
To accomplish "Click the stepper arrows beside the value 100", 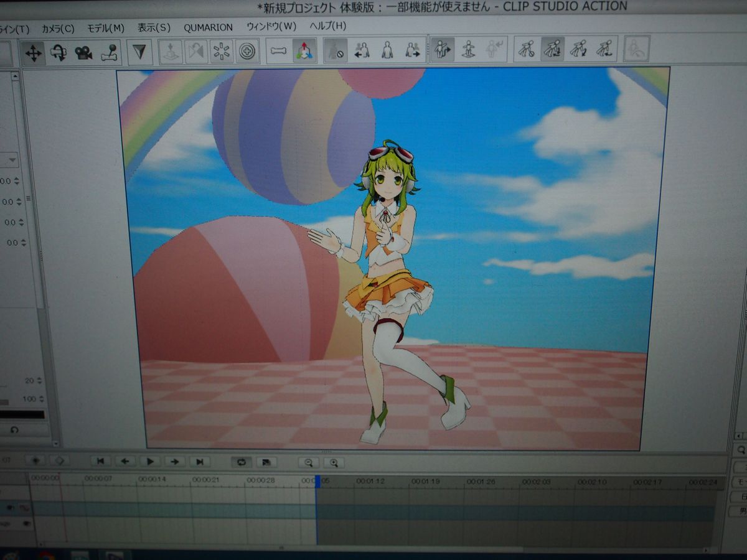I will (x=42, y=399).
